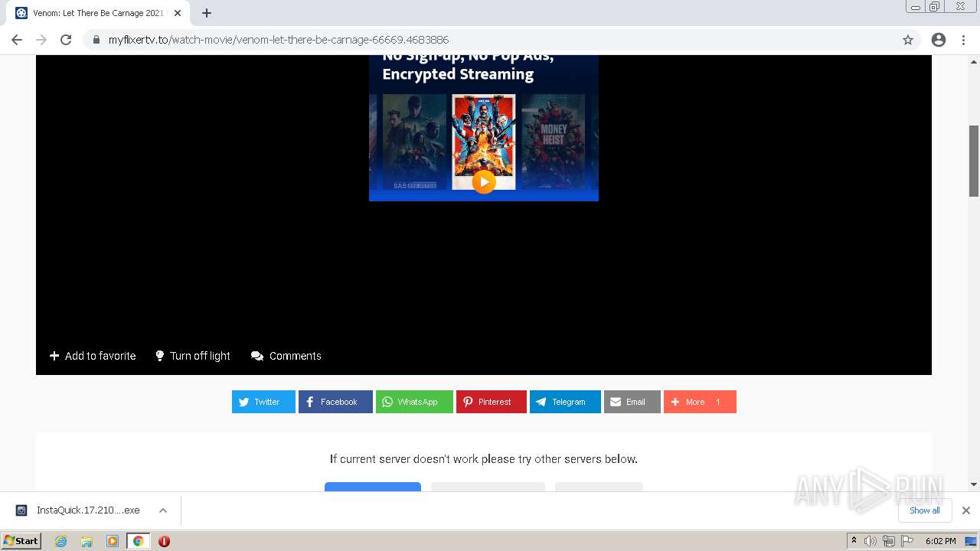
Task: Add the movie to favorite
Action: (x=93, y=356)
